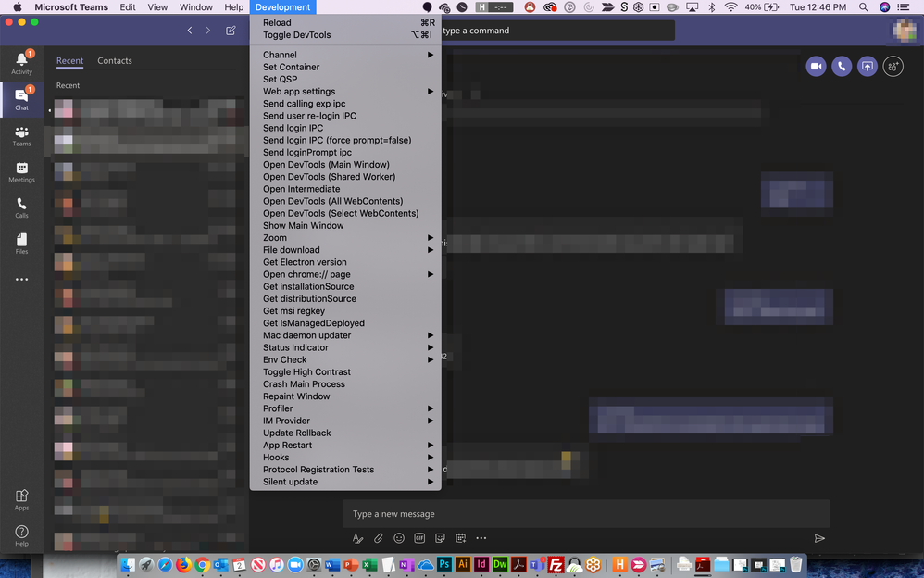Expand Open chrome:// page submenu
Image resolution: width=924 pixels, height=578 pixels.
[x=345, y=274]
